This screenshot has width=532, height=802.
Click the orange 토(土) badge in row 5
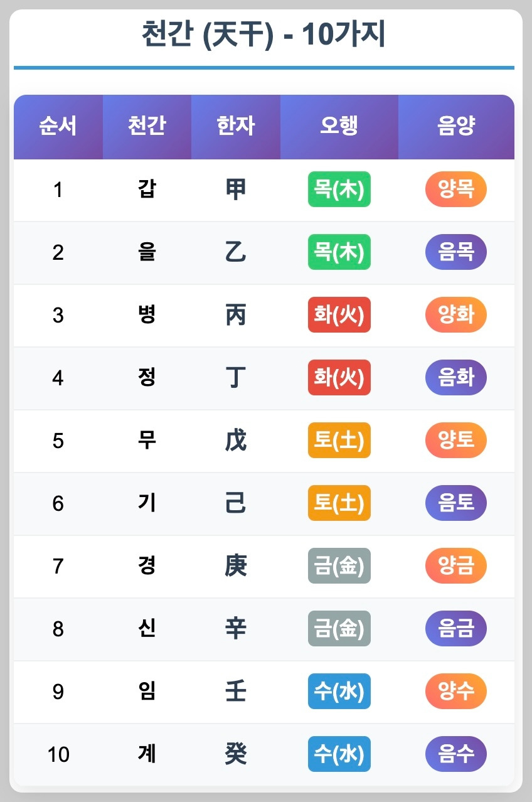point(339,440)
